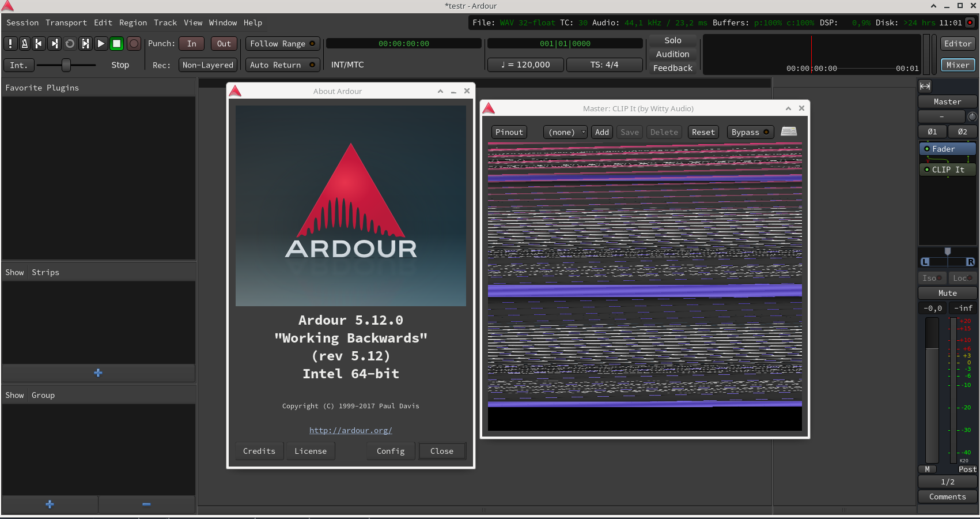Open the Window menu
Image resolution: width=980 pixels, height=519 pixels.
tap(223, 22)
